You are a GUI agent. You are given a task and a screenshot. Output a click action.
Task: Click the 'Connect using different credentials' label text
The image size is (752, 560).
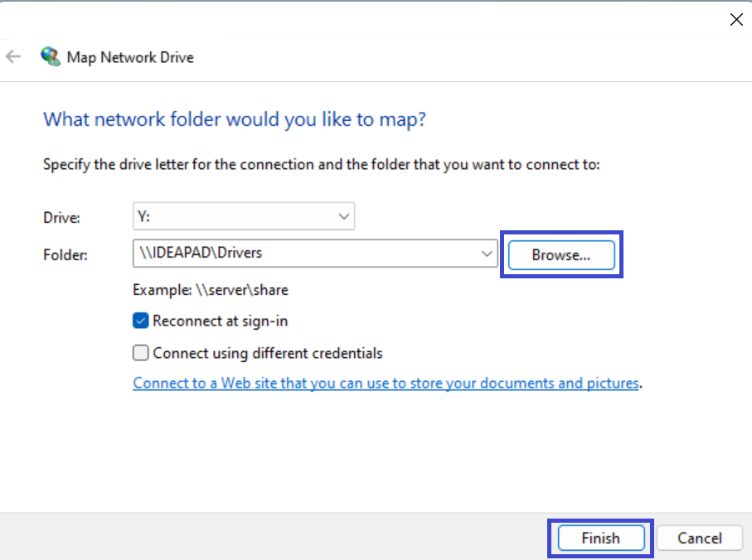coord(268,353)
